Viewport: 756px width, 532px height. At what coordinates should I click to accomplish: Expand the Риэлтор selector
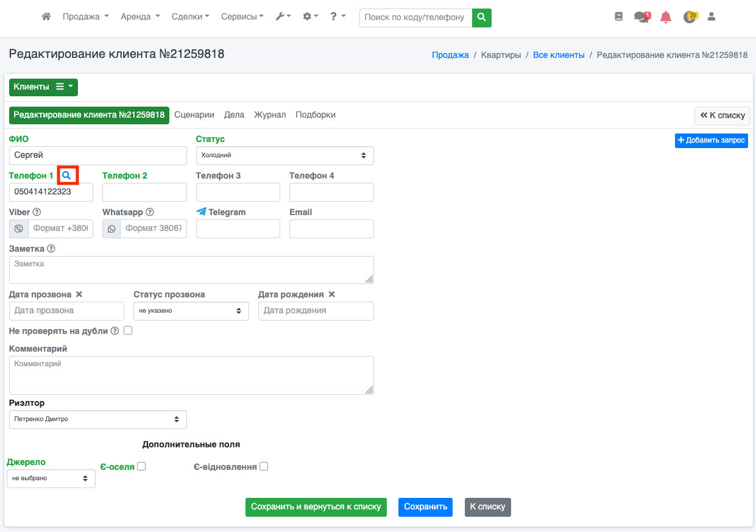[x=97, y=419]
